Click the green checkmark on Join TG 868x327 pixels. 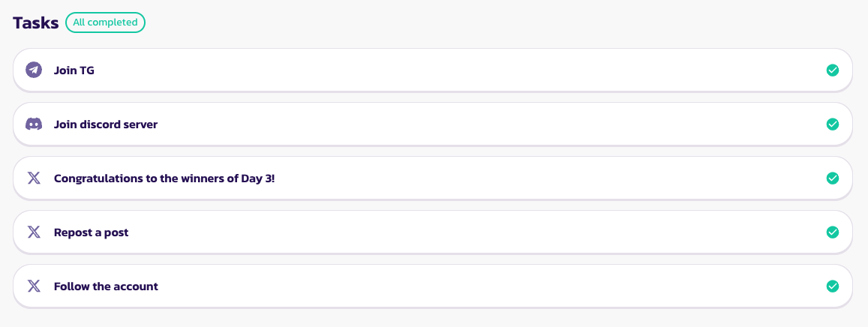[x=832, y=70]
